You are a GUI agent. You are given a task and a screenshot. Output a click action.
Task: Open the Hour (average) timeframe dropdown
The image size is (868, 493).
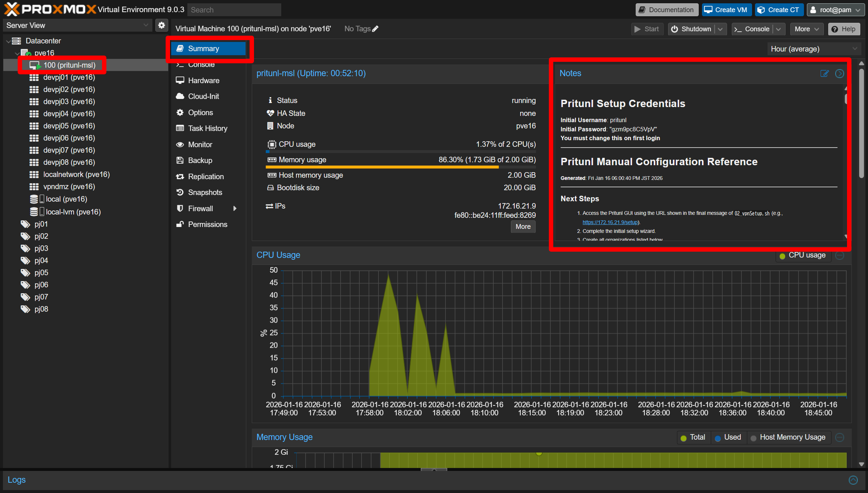click(x=814, y=49)
